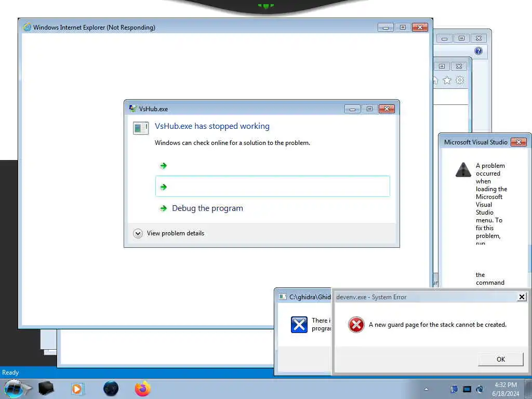532x399 pixels.
Task: Show hidden system tray icons
Action: (426, 389)
